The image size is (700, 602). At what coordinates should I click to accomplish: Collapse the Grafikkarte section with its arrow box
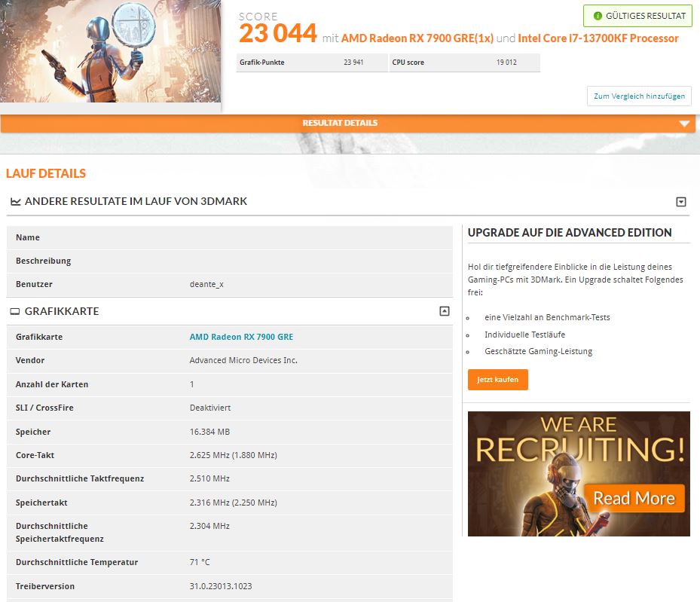[445, 311]
